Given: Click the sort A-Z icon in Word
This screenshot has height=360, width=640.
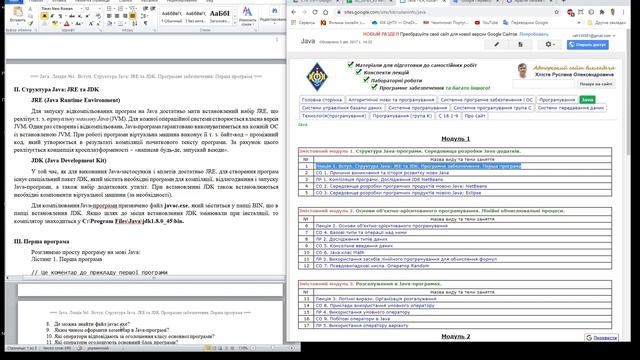Looking at the screenshot, I should point(135,23).
